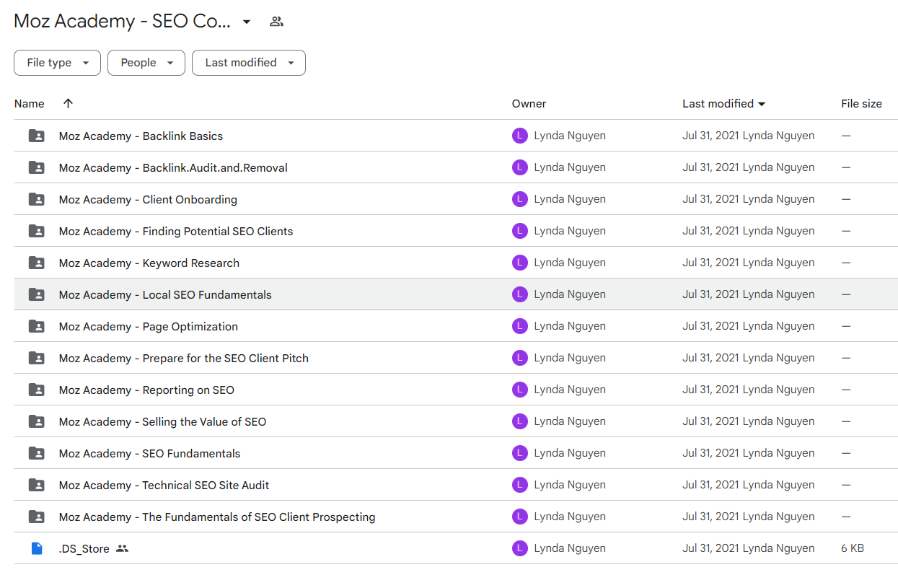Click the folder icon beside Page Optimization
The height and width of the screenshot is (588, 898).
[x=36, y=326]
